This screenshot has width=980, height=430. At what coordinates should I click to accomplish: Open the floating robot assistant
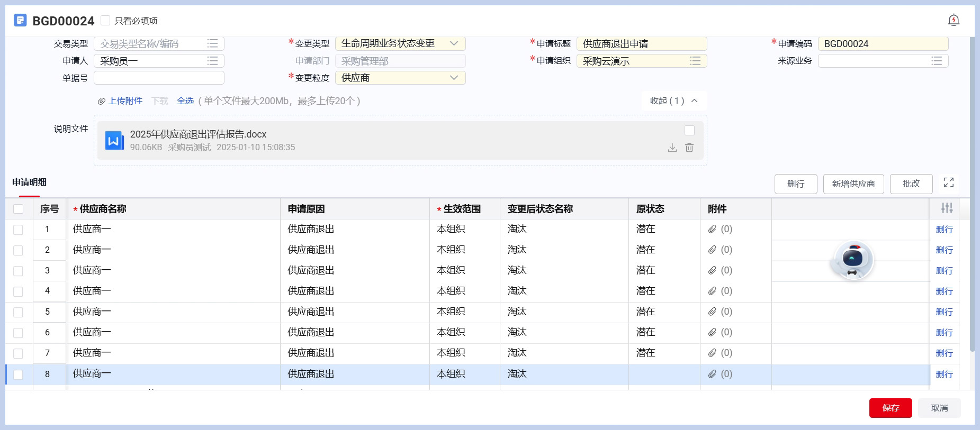pos(852,260)
